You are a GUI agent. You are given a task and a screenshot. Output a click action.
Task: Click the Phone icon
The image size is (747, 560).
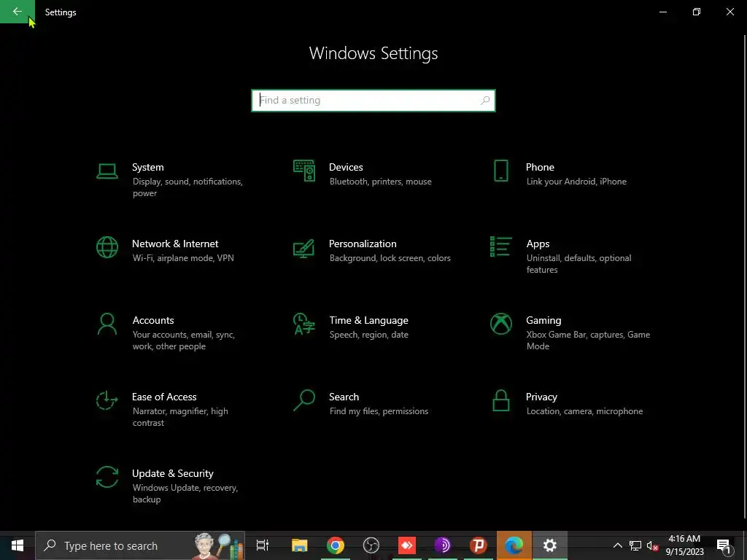500,171
